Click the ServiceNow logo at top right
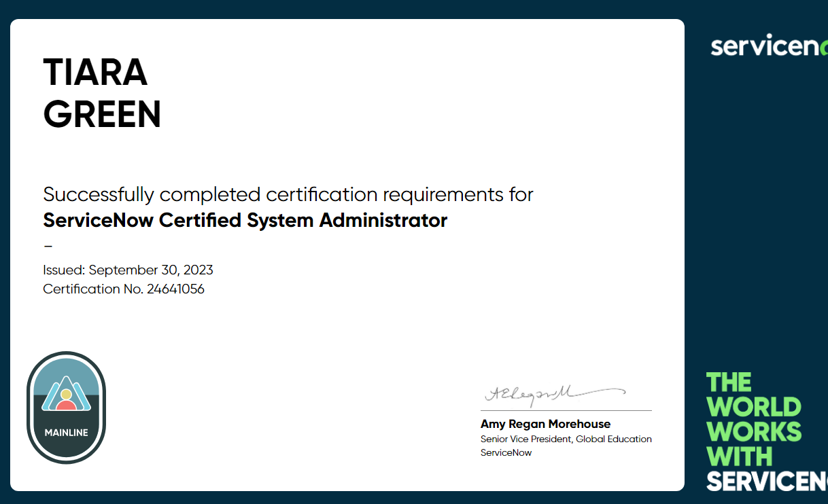This screenshot has height=504, width=828. pos(770,47)
